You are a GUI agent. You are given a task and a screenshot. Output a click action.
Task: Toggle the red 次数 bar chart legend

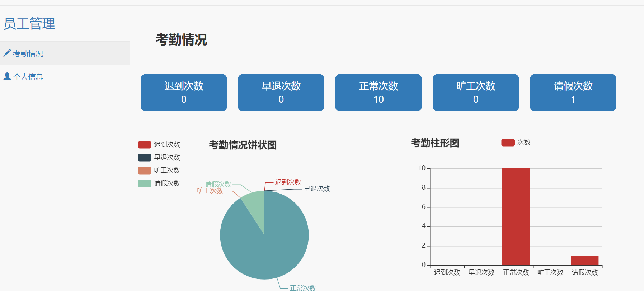[x=508, y=142]
